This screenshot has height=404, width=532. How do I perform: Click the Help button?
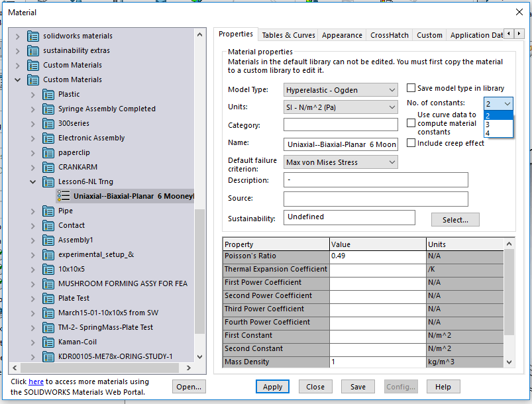click(443, 387)
